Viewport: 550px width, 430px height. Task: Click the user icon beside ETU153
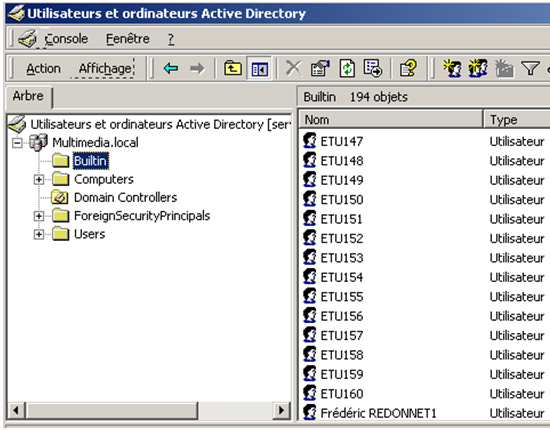point(309,257)
